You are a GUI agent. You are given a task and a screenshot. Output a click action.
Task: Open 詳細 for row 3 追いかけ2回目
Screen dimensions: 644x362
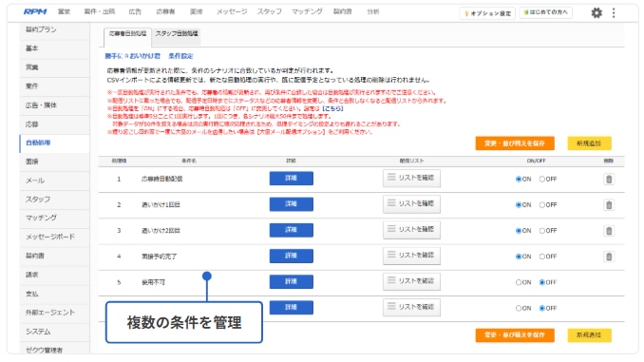(x=292, y=230)
